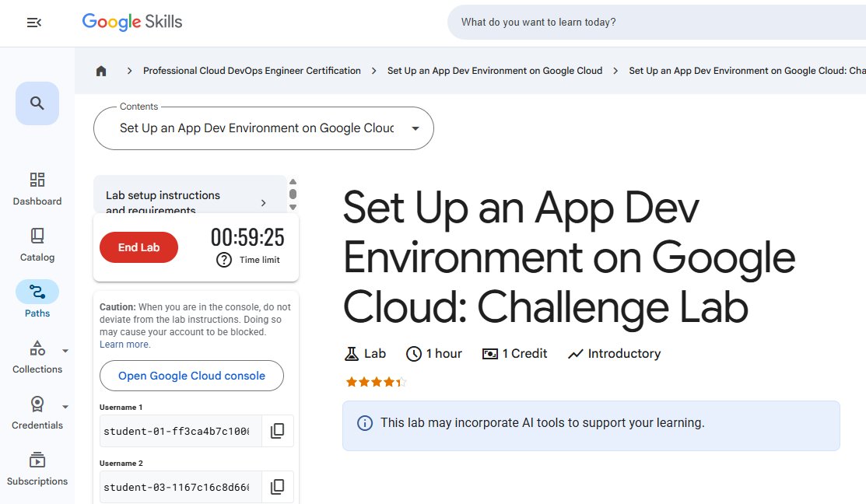This screenshot has height=504, width=866.
Task: Select the Username 1 student-01 field
Action: point(180,431)
